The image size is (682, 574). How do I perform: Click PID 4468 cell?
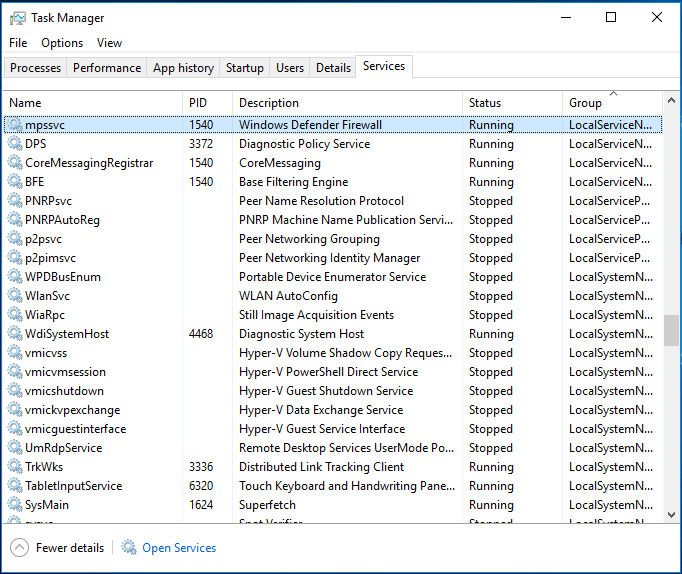201,334
